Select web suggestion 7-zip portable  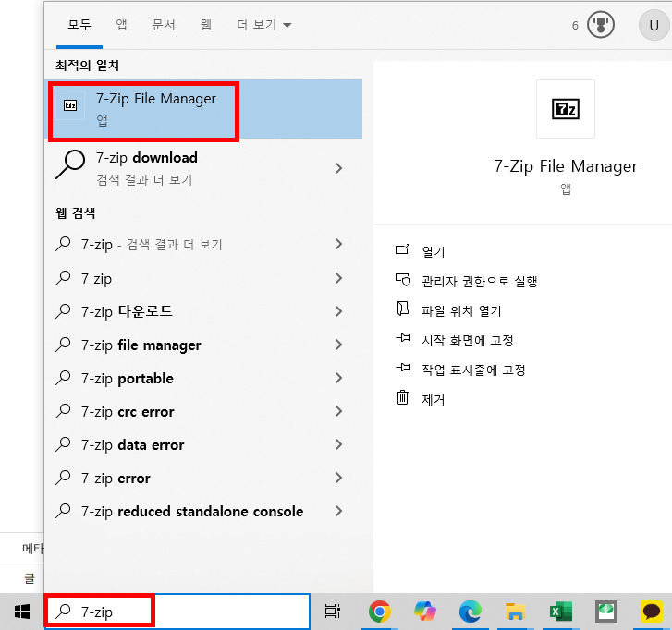[203, 378]
